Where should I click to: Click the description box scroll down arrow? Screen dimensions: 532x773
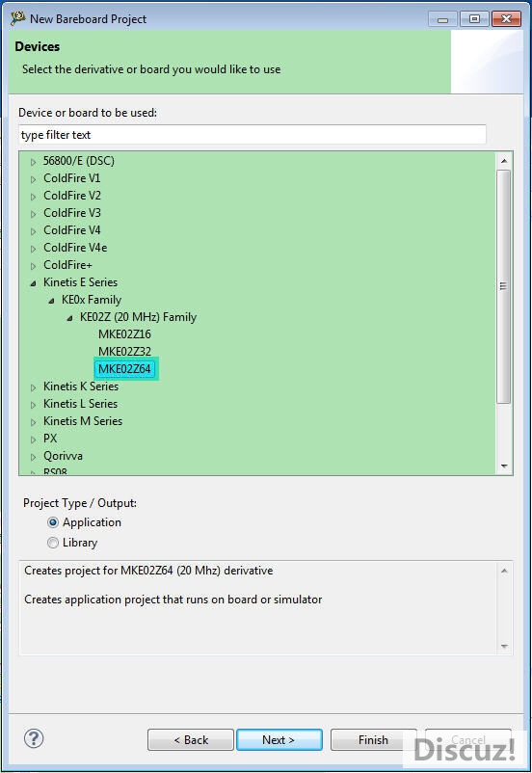pos(504,646)
